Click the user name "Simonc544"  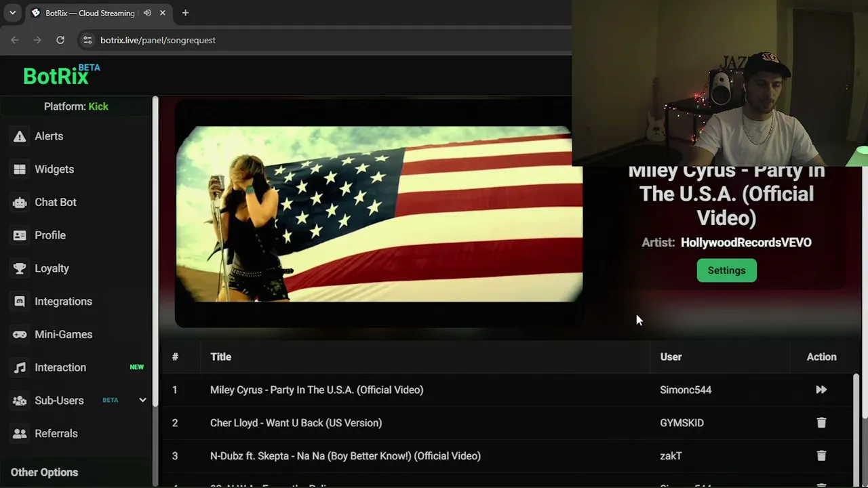686,390
